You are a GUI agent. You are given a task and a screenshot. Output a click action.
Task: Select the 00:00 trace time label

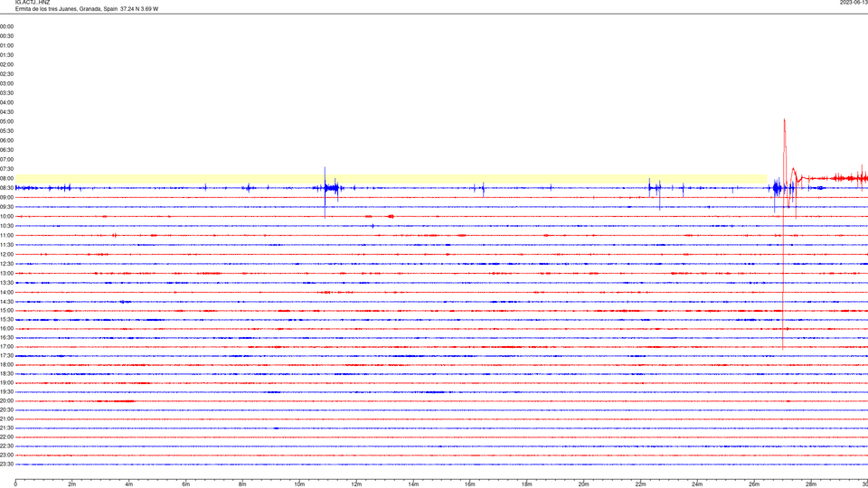coord(6,26)
